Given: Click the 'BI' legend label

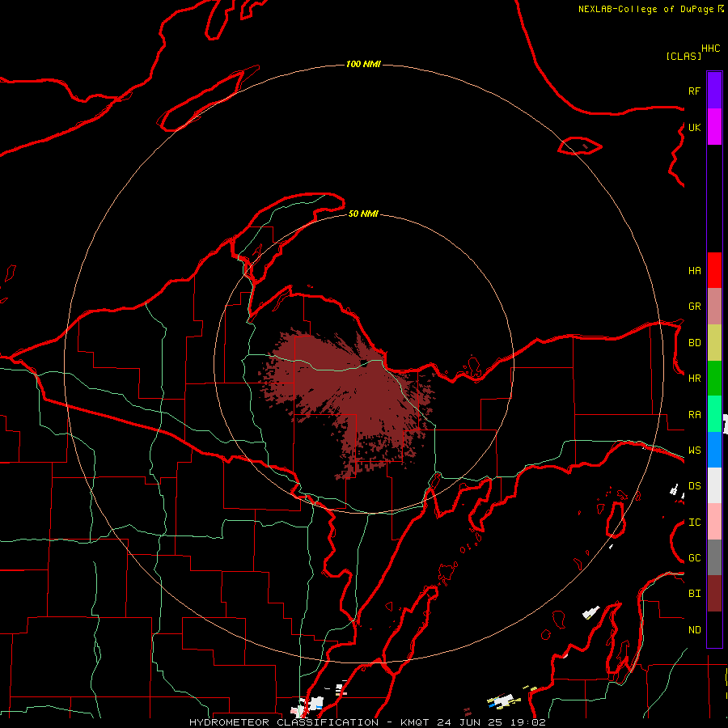Looking at the screenshot, I should click(695, 594).
